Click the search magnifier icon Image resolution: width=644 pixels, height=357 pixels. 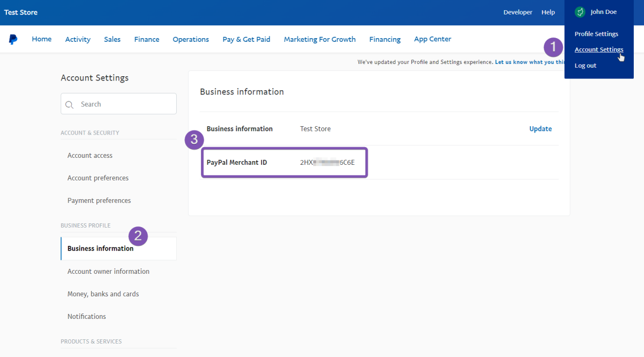tap(69, 105)
